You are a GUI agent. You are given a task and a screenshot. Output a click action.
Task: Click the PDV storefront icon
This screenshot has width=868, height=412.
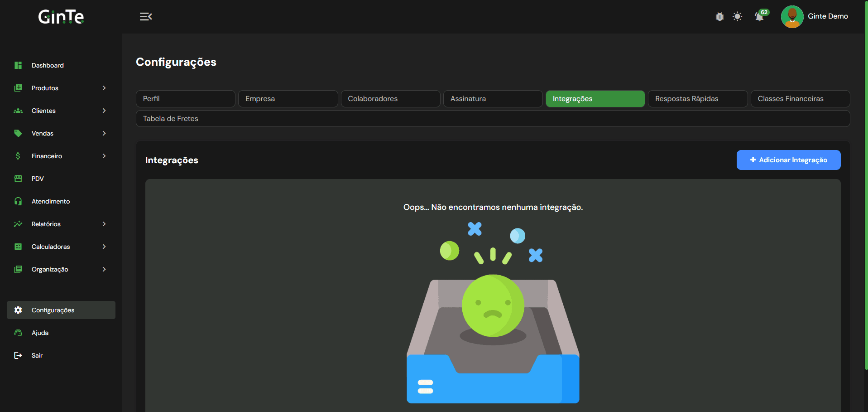pyautogui.click(x=18, y=179)
